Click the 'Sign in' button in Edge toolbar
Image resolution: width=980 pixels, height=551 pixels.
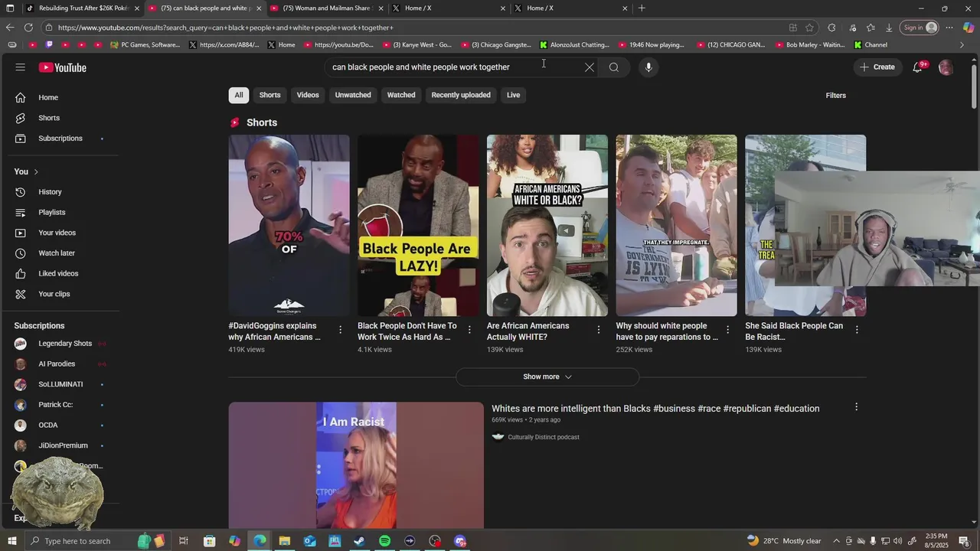click(x=920, y=28)
